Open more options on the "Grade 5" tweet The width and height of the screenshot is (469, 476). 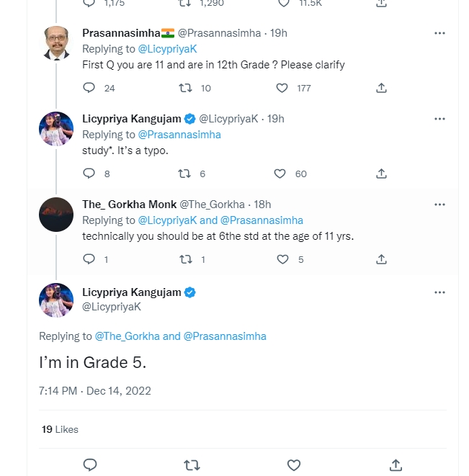tap(439, 292)
